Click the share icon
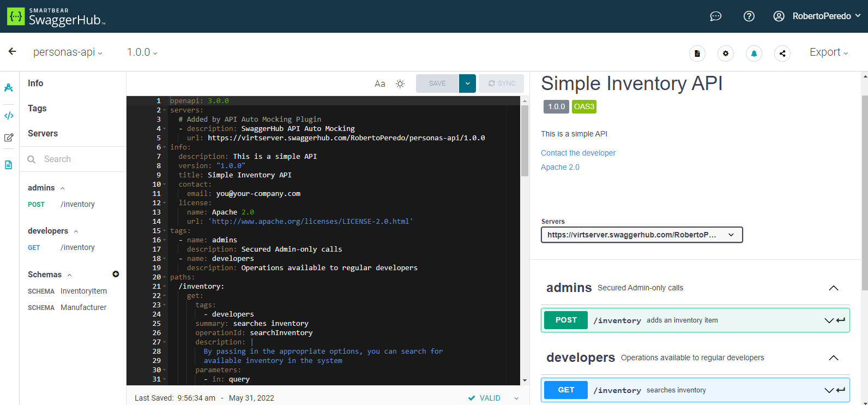 click(x=782, y=53)
